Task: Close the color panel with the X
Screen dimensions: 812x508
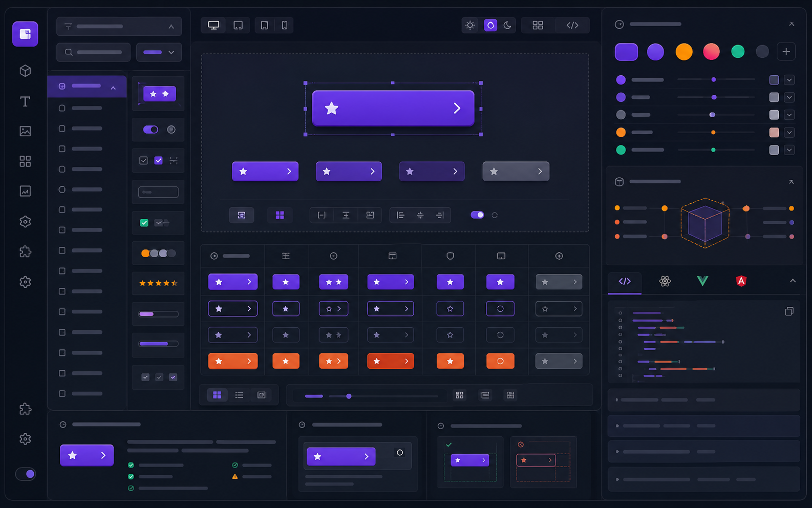Action: [x=792, y=24]
